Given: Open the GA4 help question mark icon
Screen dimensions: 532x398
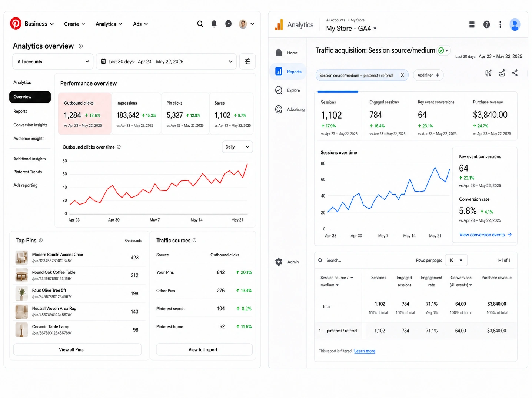Looking at the screenshot, I should tap(487, 24).
